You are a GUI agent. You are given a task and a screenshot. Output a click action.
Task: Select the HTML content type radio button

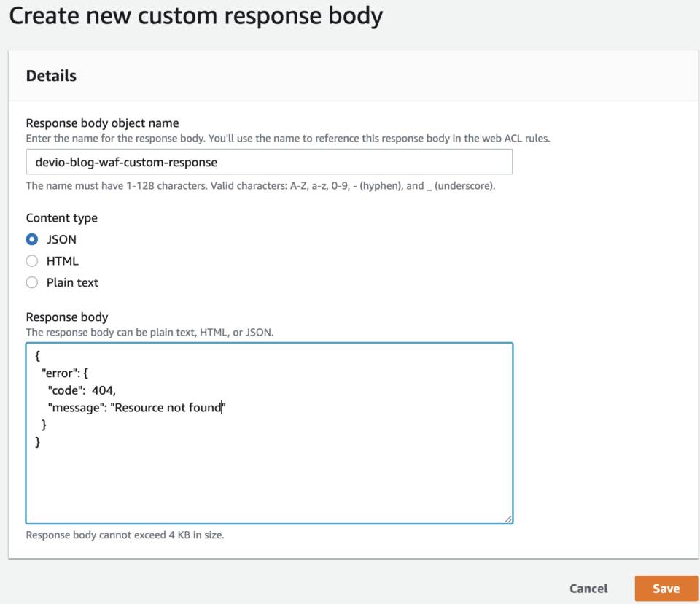31,260
